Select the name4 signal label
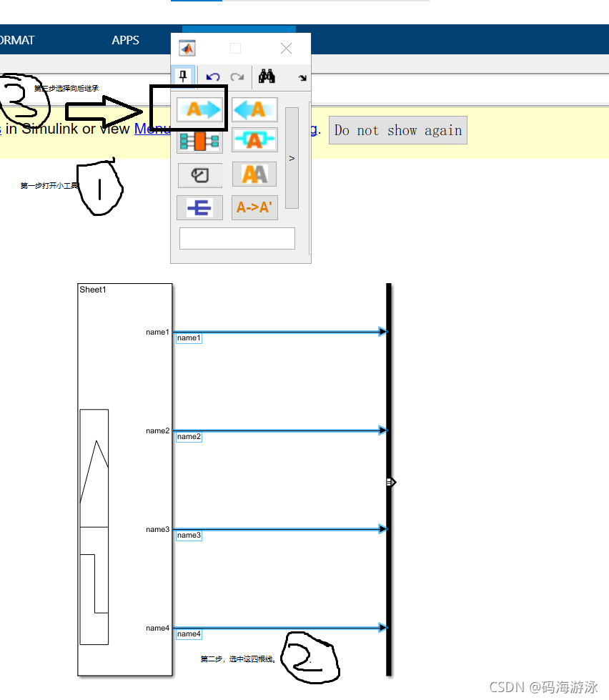This screenshot has width=609, height=700. [x=189, y=634]
